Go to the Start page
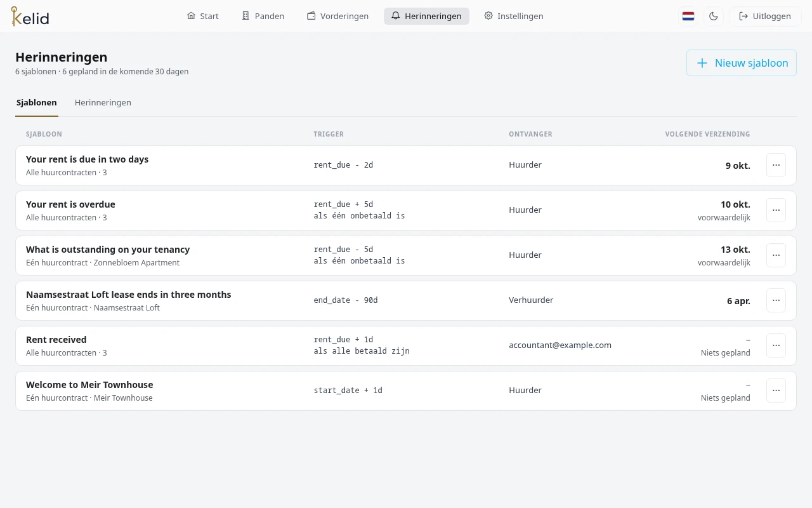812x508 pixels. [202, 16]
